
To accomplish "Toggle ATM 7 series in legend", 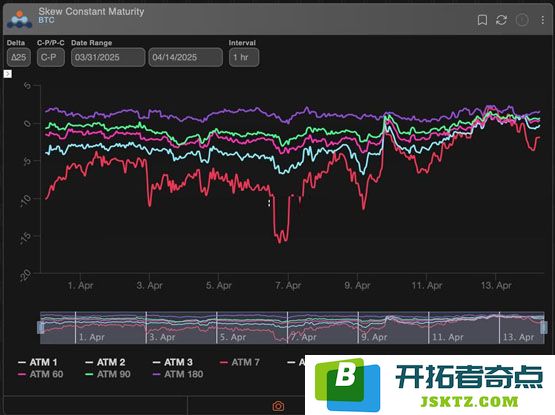I will [x=240, y=362].
